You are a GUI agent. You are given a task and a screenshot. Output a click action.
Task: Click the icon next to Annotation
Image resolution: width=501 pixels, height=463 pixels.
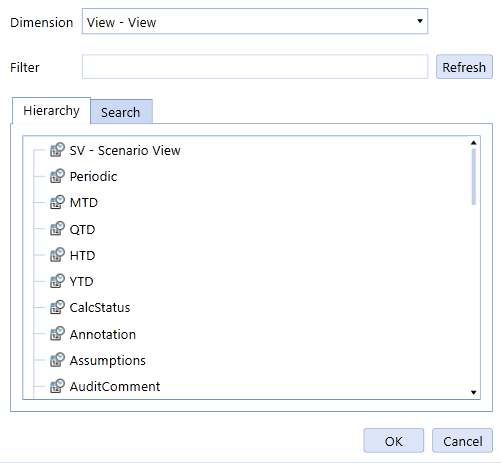[x=57, y=333]
